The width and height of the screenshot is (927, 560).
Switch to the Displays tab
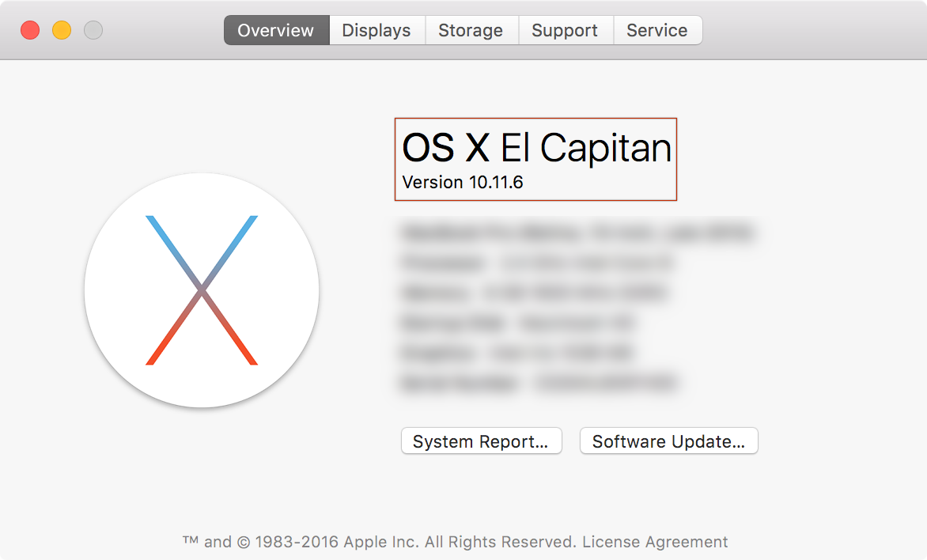click(x=376, y=31)
